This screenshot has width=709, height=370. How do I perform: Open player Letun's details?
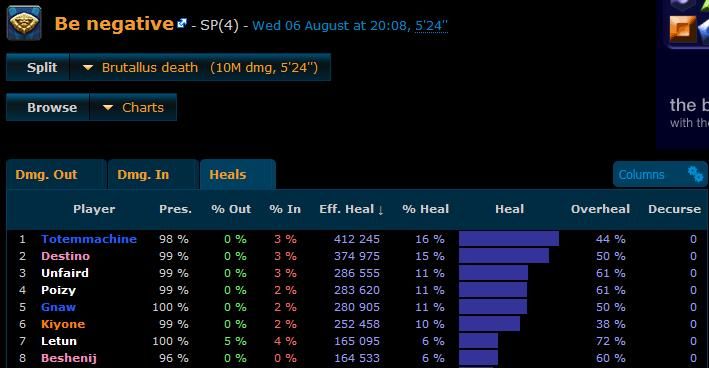click(59, 341)
